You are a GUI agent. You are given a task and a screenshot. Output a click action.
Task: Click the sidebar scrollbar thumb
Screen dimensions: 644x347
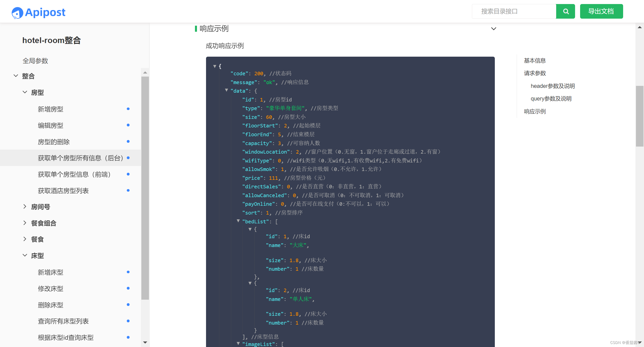point(145,188)
